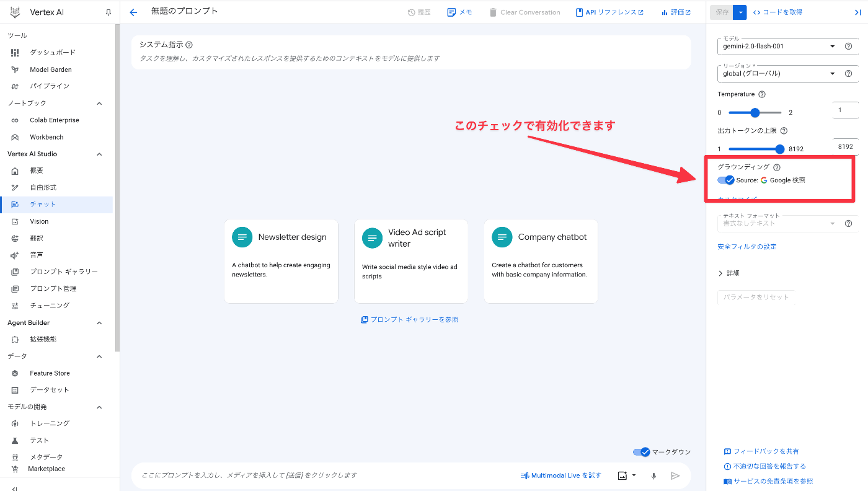
Task: Click the 保存 button
Action: [722, 12]
